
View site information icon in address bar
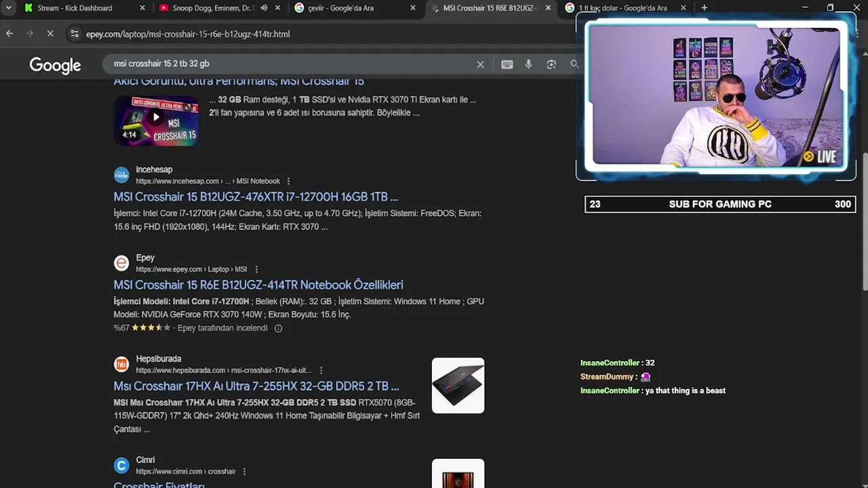point(75,33)
